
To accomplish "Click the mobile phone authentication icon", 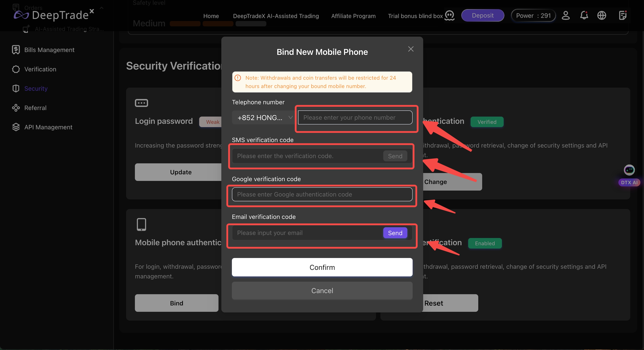I will click(x=142, y=224).
